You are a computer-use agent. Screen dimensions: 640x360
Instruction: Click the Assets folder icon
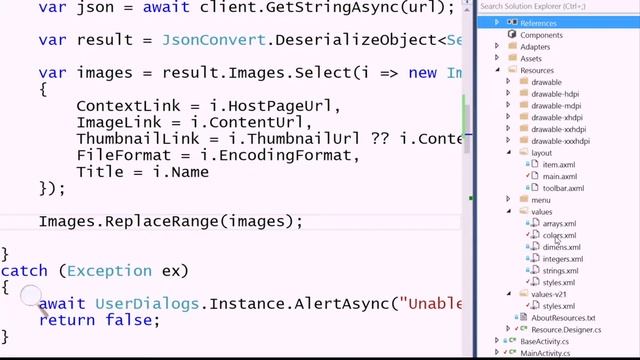(513, 58)
